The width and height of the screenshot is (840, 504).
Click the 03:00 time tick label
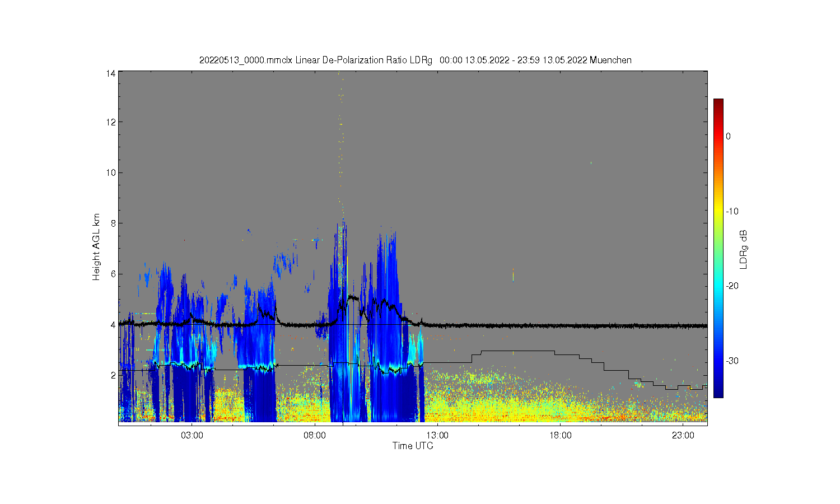pyautogui.click(x=192, y=435)
